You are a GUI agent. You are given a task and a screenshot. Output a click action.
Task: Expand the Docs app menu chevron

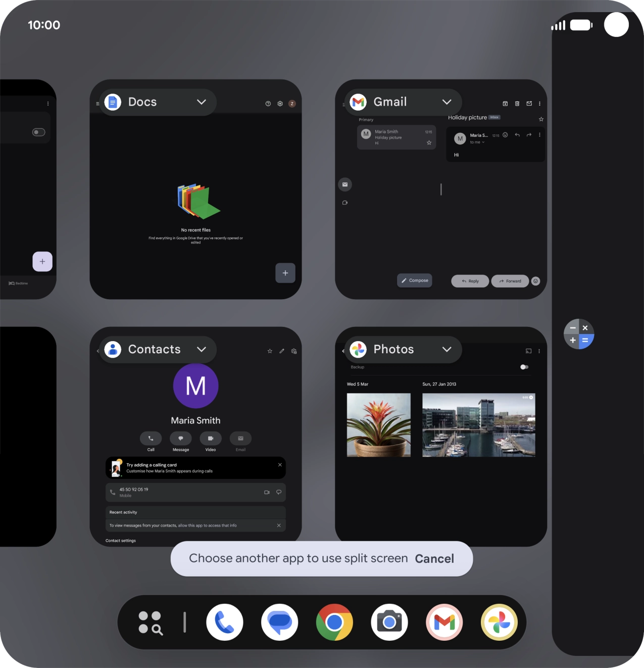point(202,102)
